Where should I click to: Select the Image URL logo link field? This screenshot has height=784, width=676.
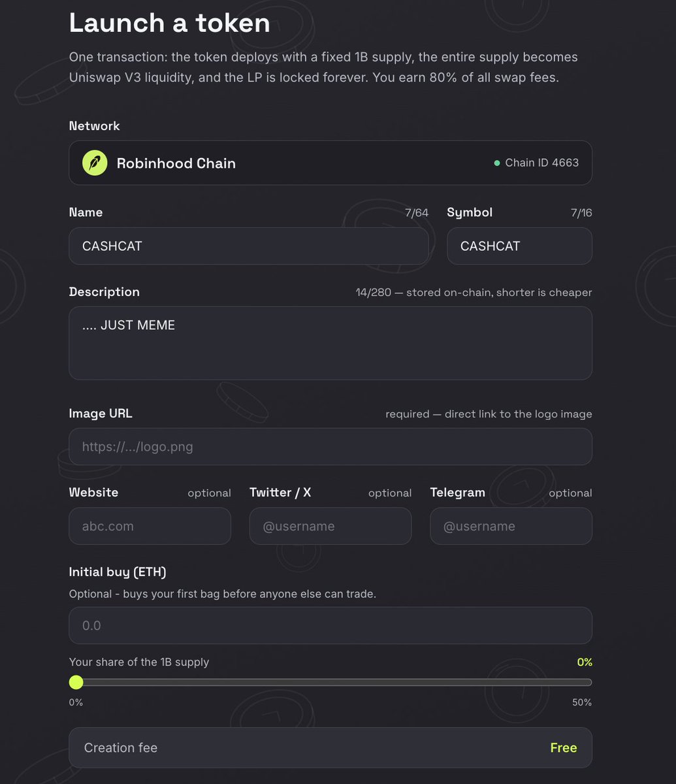(x=330, y=447)
